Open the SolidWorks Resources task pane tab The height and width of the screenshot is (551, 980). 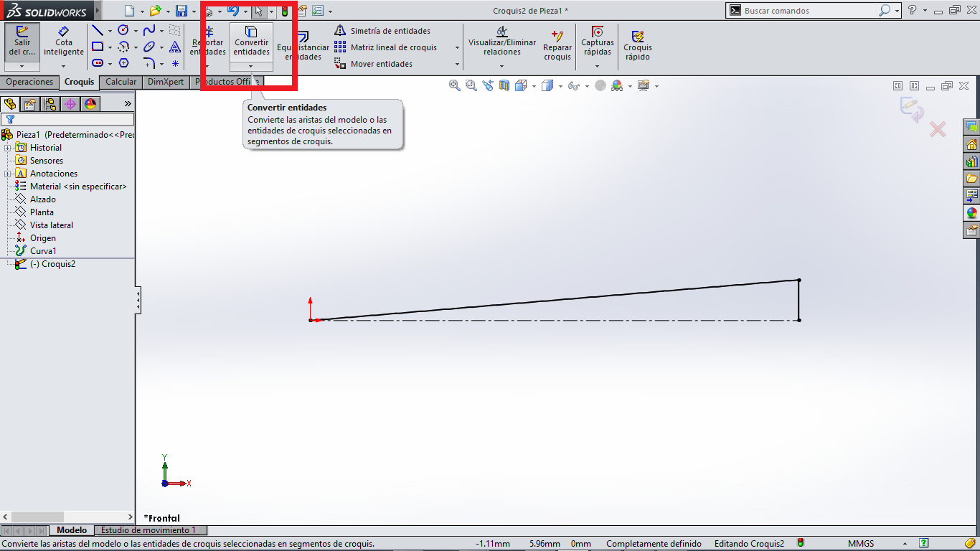pyautogui.click(x=972, y=145)
